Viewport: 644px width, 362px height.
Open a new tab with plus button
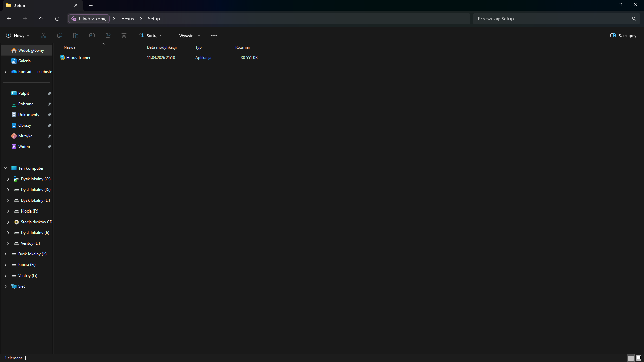coord(91,5)
